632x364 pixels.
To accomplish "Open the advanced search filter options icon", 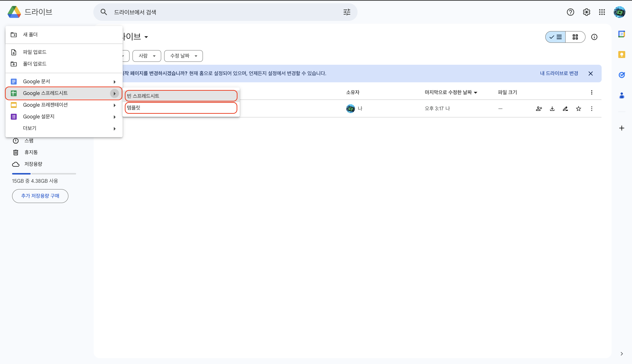I will click(347, 12).
